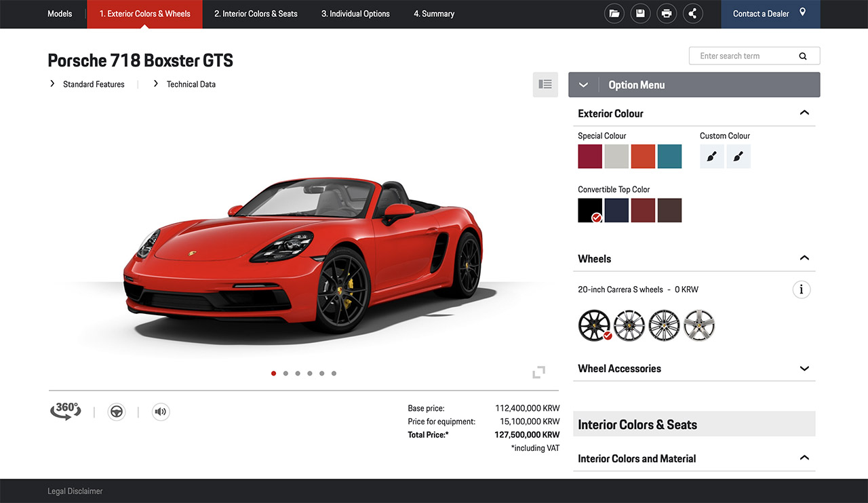Share the configuration via share icon
The height and width of the screenshot is (503, 868).
click(x=692, y=14)
